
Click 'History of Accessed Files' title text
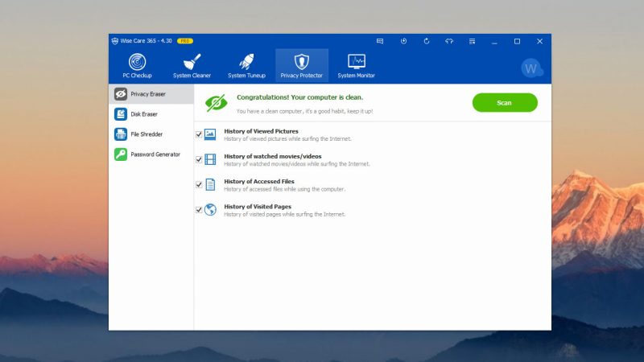[259, 182]
